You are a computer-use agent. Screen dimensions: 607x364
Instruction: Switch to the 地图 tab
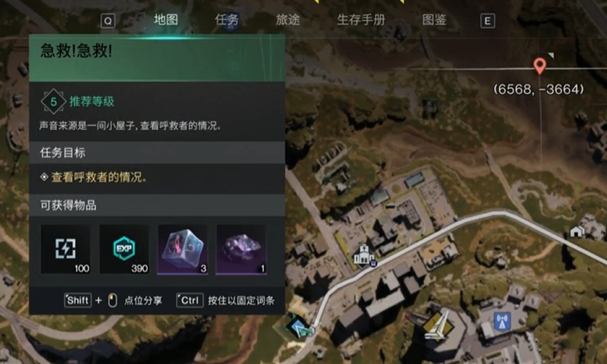[166, 20]
